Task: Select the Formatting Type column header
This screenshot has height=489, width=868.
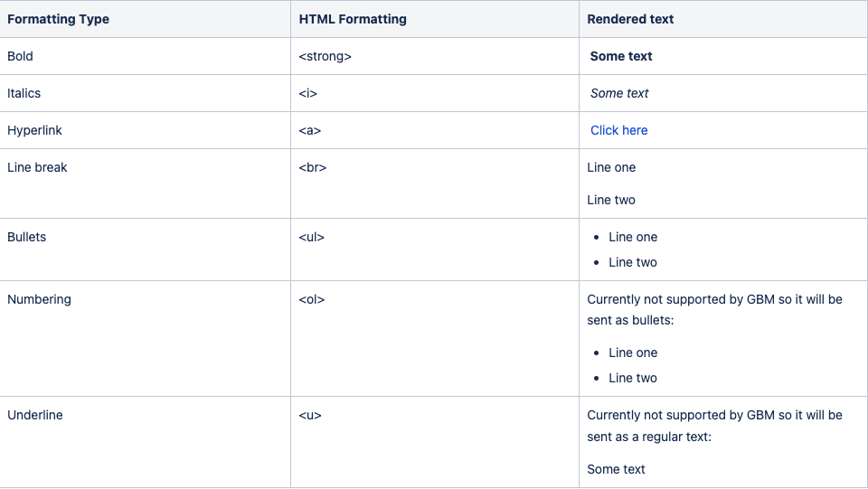Action: [x=58, y=19]
